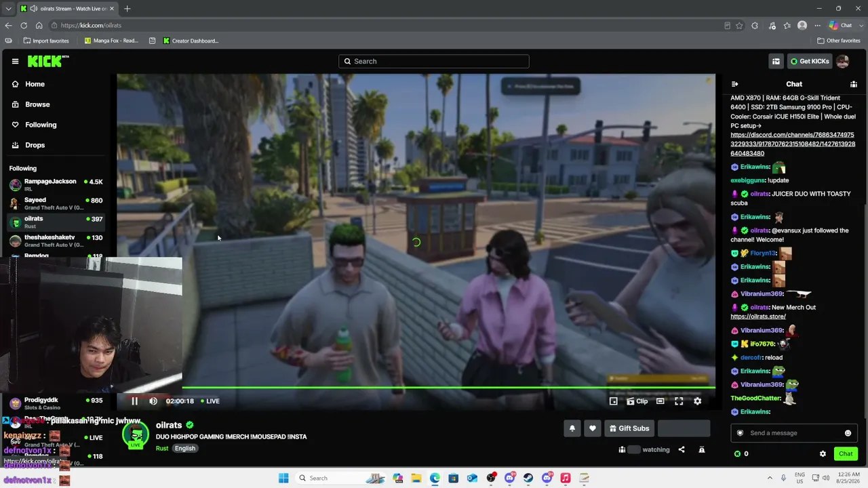
Task: Open the discord.com link in chat
Action: 793,144
